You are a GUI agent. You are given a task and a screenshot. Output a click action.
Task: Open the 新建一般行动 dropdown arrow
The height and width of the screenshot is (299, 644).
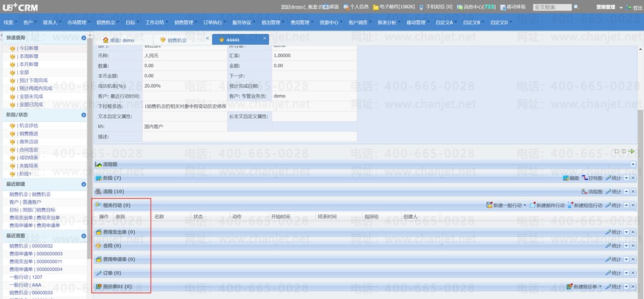pos(525,205)
